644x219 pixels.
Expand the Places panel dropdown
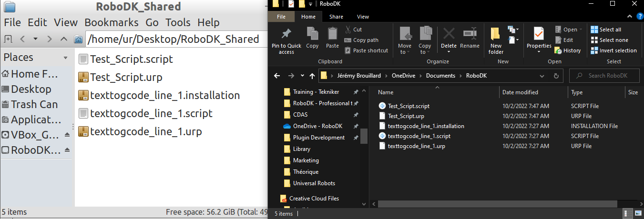point(65,58)
